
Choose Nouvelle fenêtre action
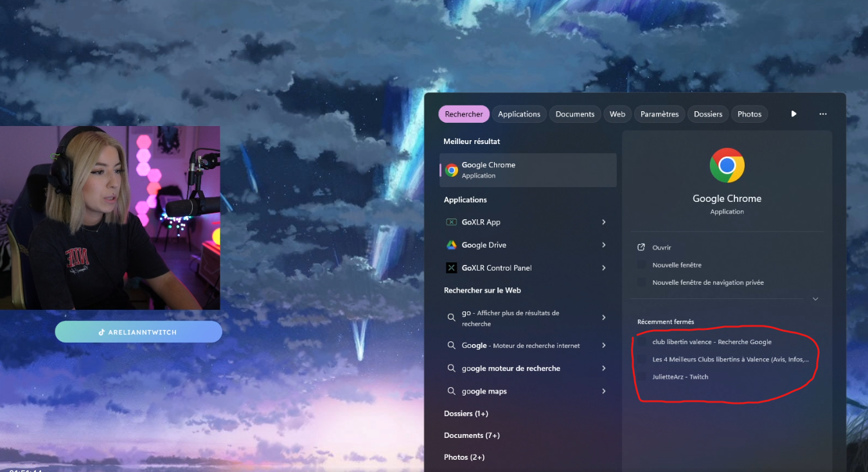click(677, 265)
